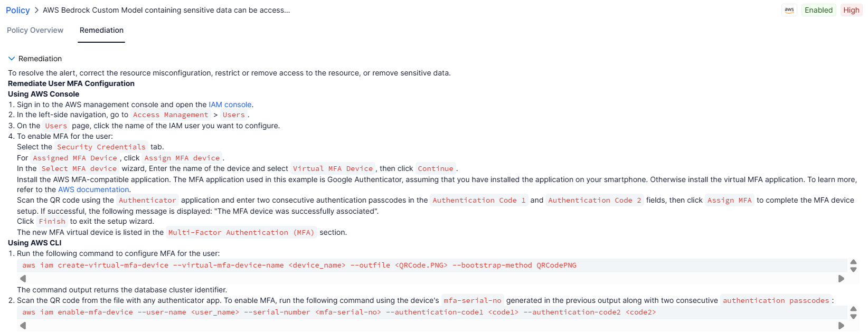The width and height of the screenshot is (868, 333).
Task: Open the IAM console link
Action: click(x=230, y=104)
